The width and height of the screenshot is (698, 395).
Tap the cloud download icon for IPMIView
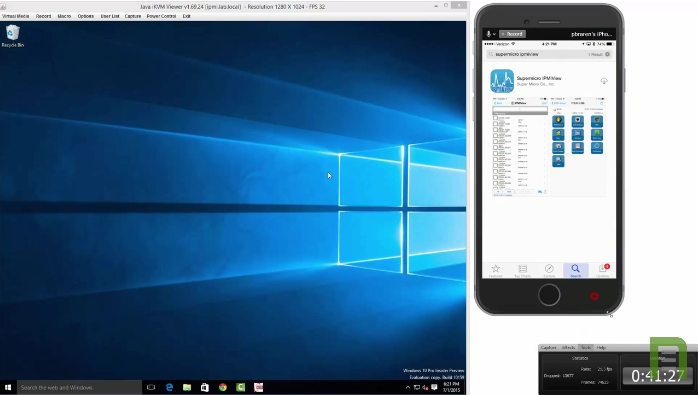point(604,81)
